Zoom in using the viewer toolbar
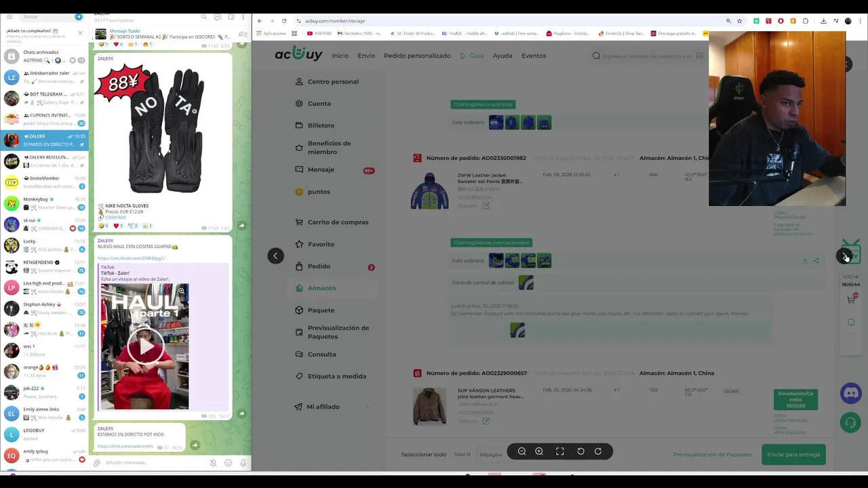868x488 pixels. tap(539, 451)
